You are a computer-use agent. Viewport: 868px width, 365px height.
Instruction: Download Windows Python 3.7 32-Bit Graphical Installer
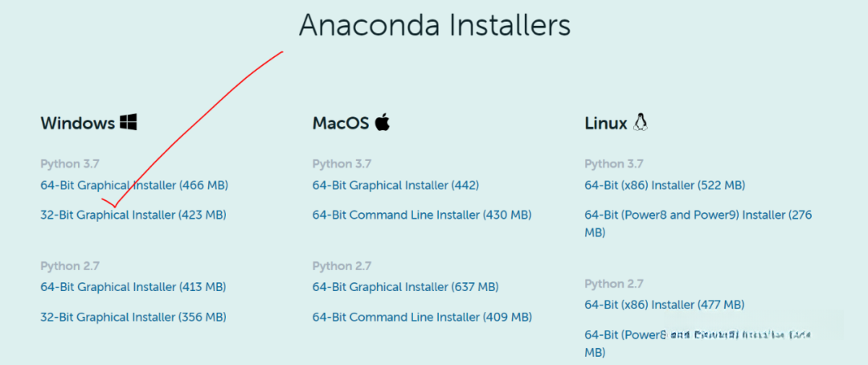click(133, 215)
